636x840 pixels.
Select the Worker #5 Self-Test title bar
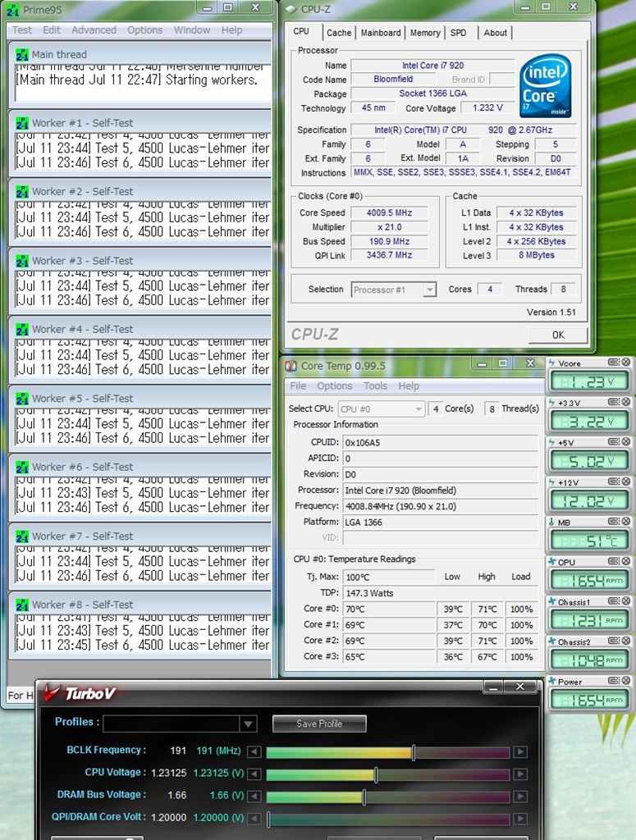[x=140, y=399]
